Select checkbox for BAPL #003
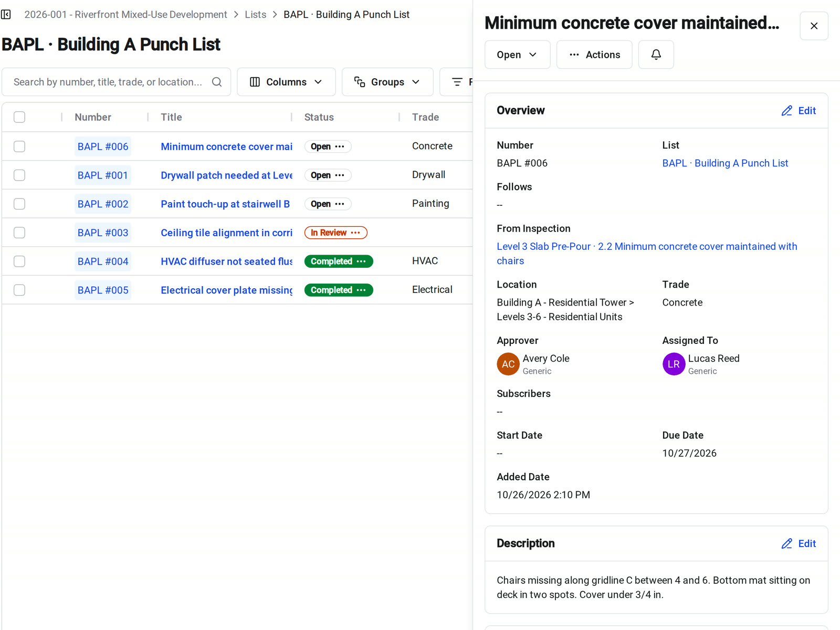Viewport: 840px width, 630px height. 19,233
